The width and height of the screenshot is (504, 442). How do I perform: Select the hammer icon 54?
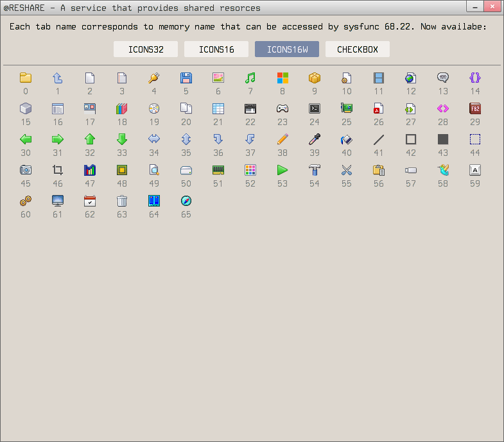pos(315,170)
